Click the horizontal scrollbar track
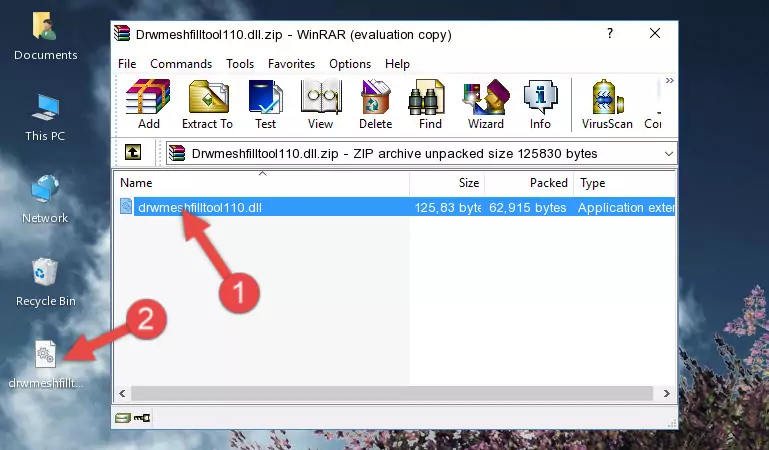Image resolution: width=769 pixels, height=450 pixels. [392, 393]
